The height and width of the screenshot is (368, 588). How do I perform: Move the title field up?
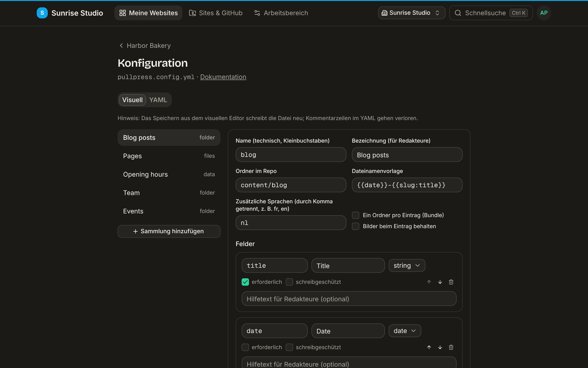[429, 282]
